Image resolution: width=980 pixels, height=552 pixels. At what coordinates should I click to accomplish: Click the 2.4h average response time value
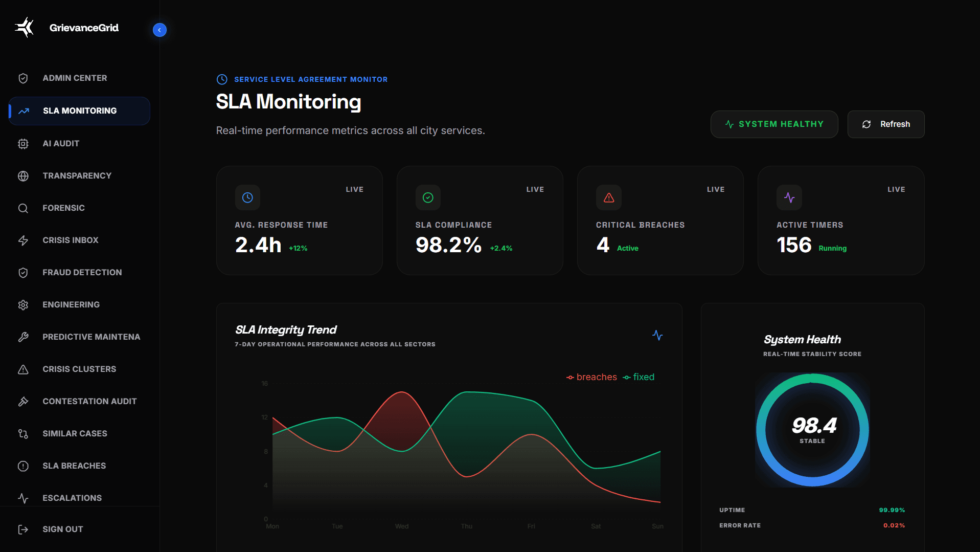pos(258,245)
